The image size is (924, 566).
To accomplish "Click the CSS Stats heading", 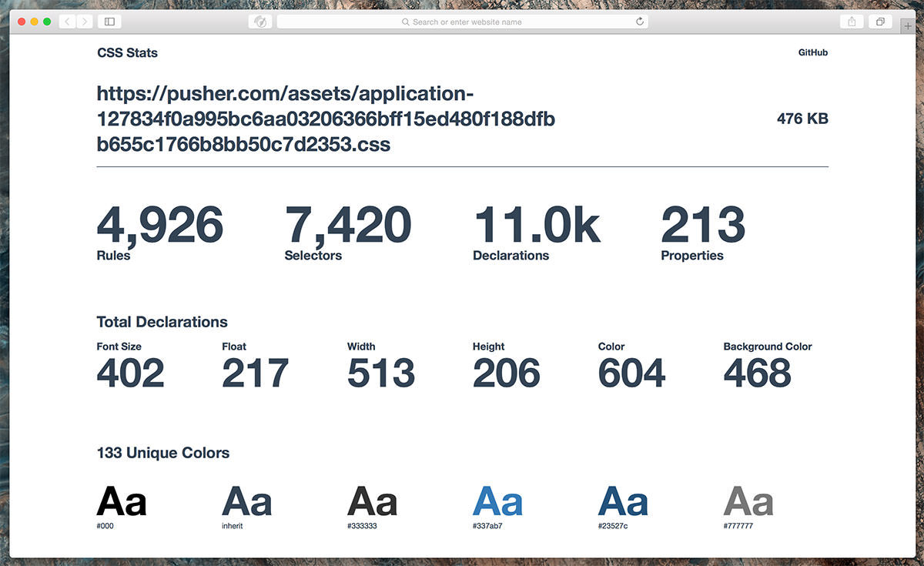I will (x=127, y=52).
